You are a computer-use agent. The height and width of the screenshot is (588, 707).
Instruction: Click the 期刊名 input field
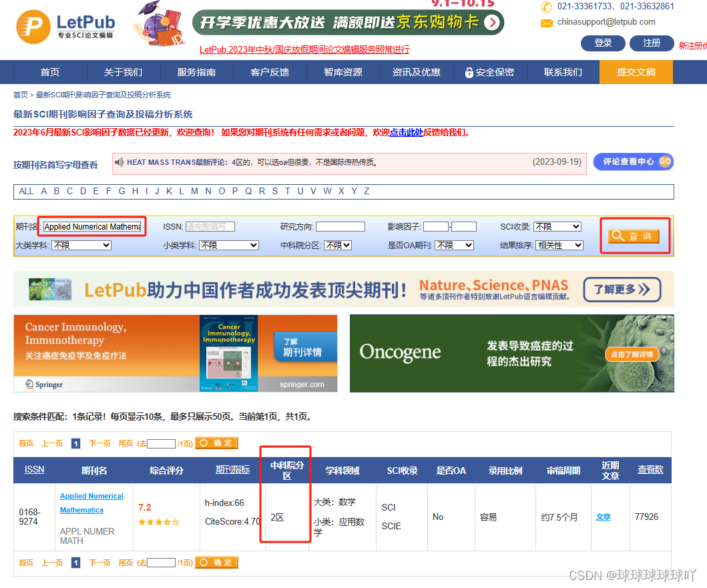(x=92, y=226)
